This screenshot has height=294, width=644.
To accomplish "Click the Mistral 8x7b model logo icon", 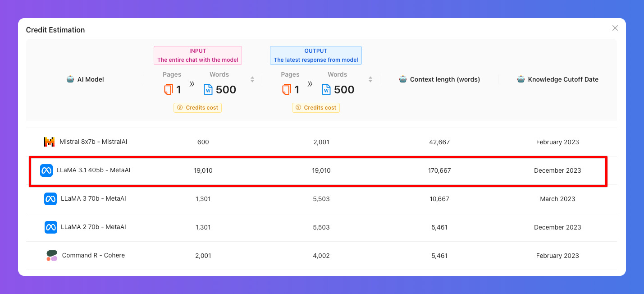I will coord(49,142).
